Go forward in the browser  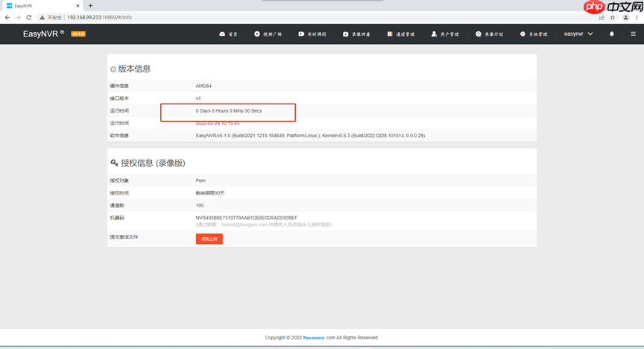pos(18,17)
